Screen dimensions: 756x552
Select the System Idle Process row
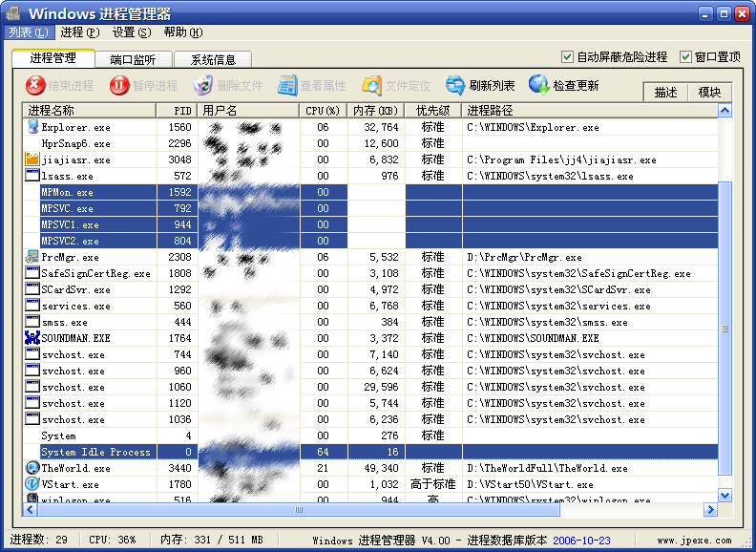point(370,452)
